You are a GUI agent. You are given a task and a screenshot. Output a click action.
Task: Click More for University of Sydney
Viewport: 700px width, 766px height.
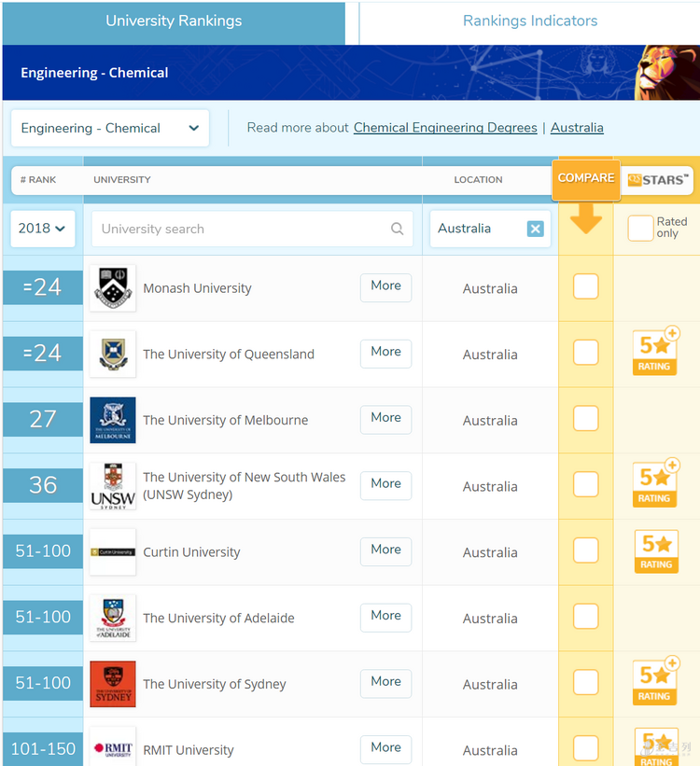coord(385,683)
